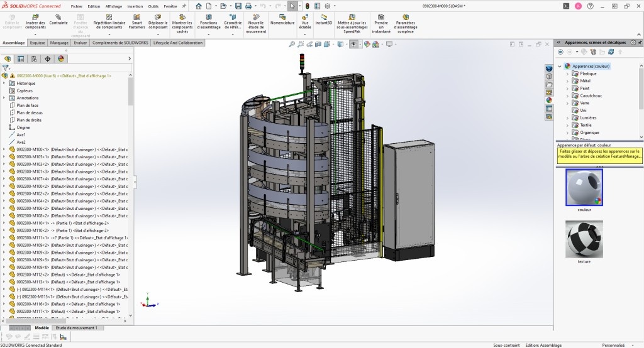Expand the Métal appearances folder
644x348 pixels.
pos(567,81)
